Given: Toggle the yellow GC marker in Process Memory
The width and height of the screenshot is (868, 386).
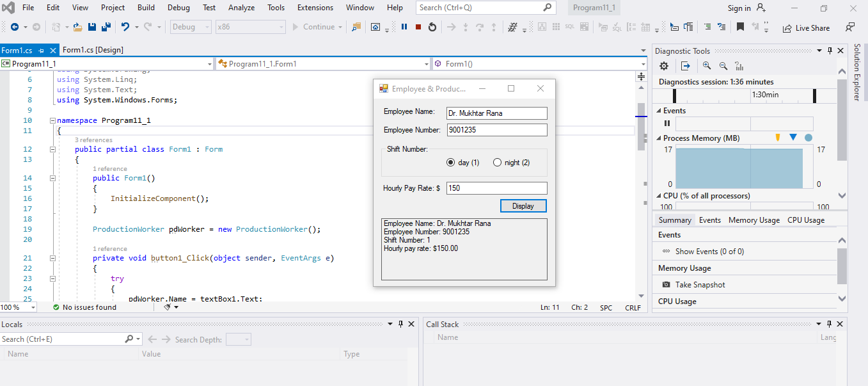Looking at the screenshot, I should (778, 138).
